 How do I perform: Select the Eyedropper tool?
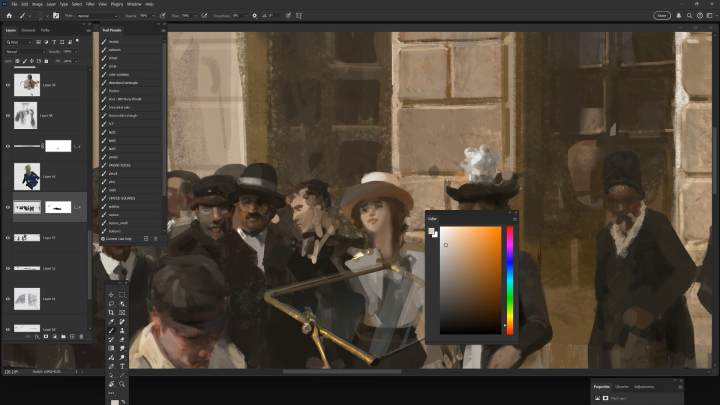(111, 321)
